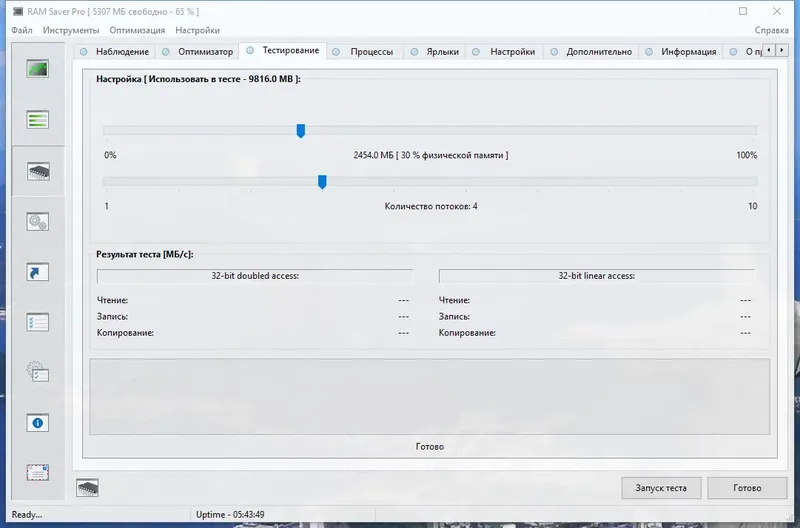800x528 pixels.
Task: Switch to the Ярлыки tab
Action: [435, 52]
